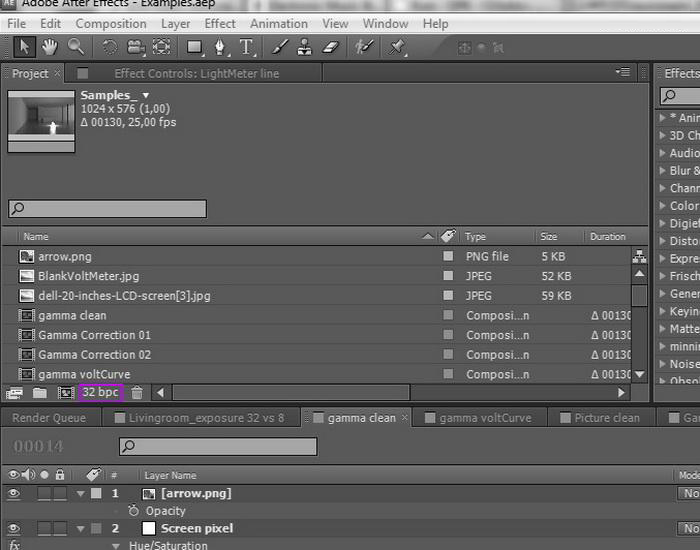
Task: Select the Rotation tool
Action: pos(109,47)
